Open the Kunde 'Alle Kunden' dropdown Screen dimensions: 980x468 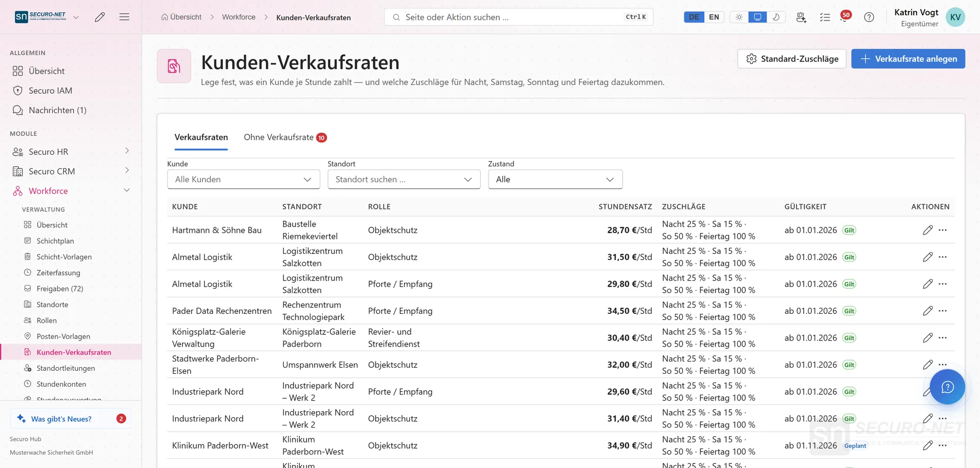[243, 179]
